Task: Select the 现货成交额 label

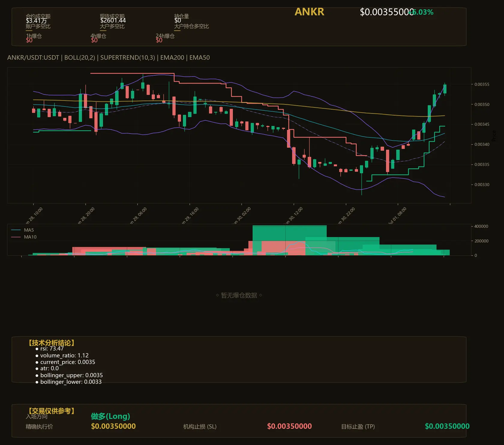Action: 112,16
